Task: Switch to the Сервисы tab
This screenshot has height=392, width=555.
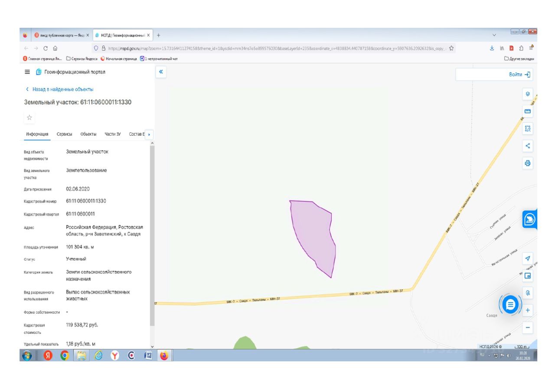Action: [x=65, y=134]
